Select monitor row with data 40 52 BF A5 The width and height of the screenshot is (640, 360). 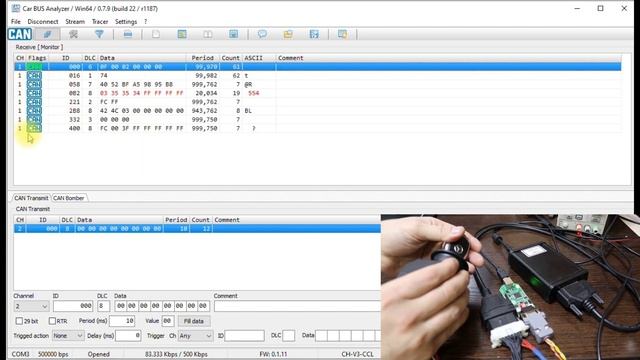[x=318, y=84]
